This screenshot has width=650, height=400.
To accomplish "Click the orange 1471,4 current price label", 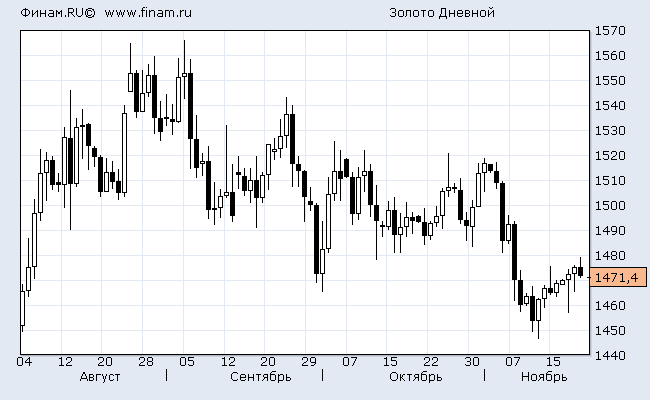I will click(618, 277).
